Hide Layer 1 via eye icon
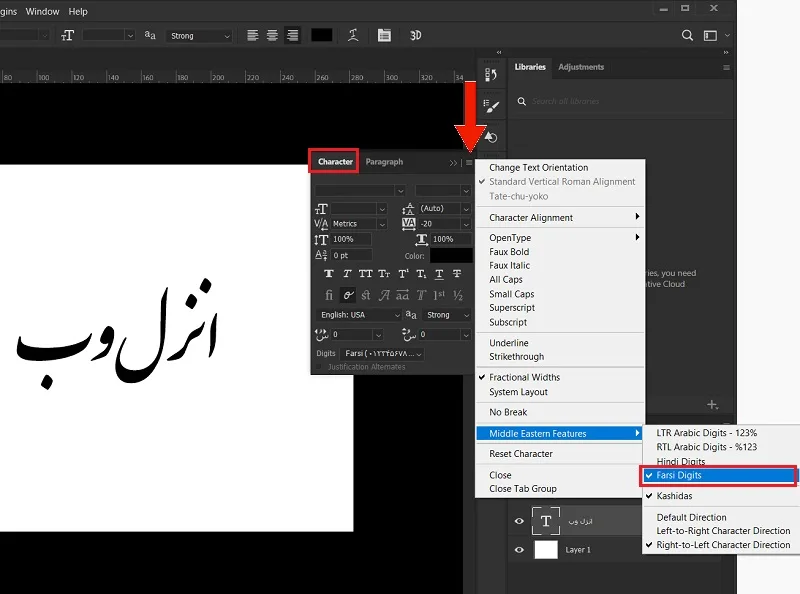Screen dimensions: 800x594 point(519,550)
